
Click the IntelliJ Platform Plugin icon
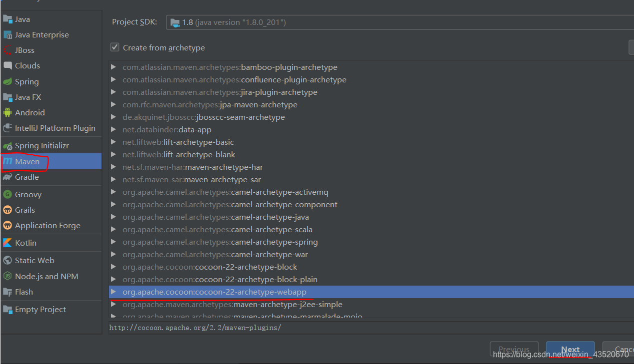(7, 128)
